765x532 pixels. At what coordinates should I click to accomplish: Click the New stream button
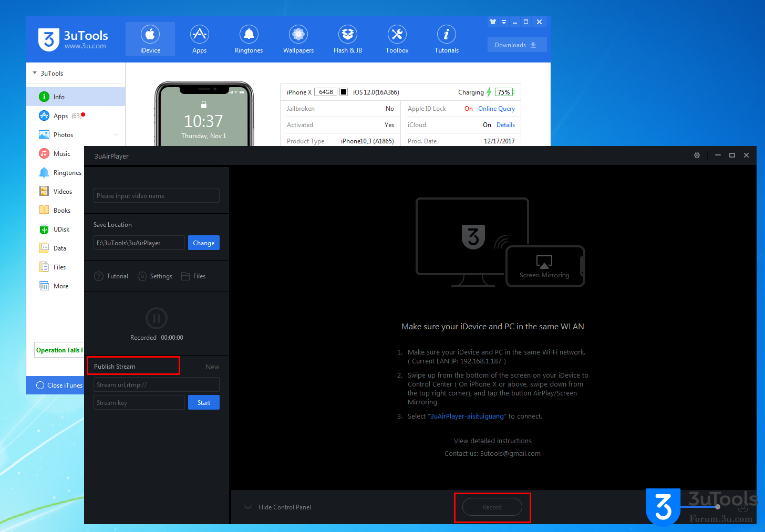point(212,367)
